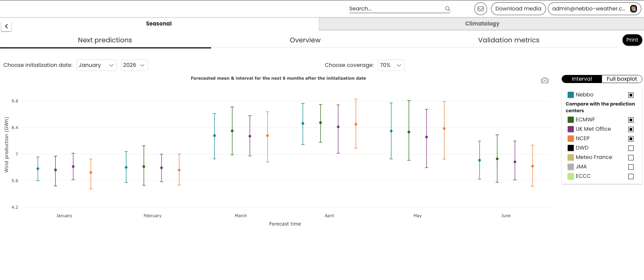Switch to the Climatology tab
The image size is (644, 280).
pyautogui.click(x=482, y=24)
